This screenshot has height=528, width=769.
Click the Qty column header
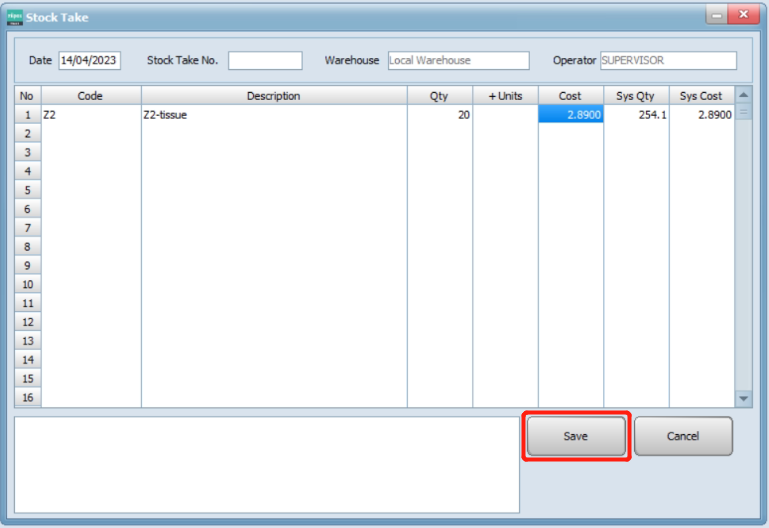(x=439, y=96)
